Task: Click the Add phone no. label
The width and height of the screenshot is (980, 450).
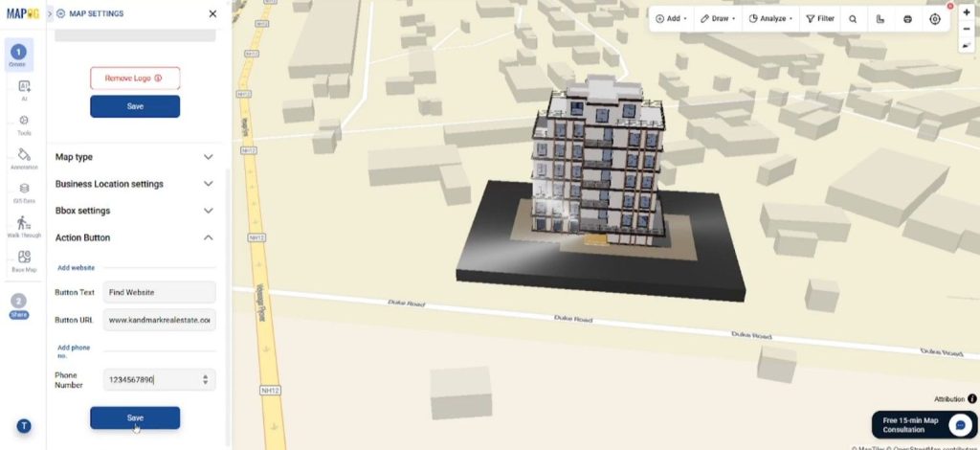Action: pos(74,351)
